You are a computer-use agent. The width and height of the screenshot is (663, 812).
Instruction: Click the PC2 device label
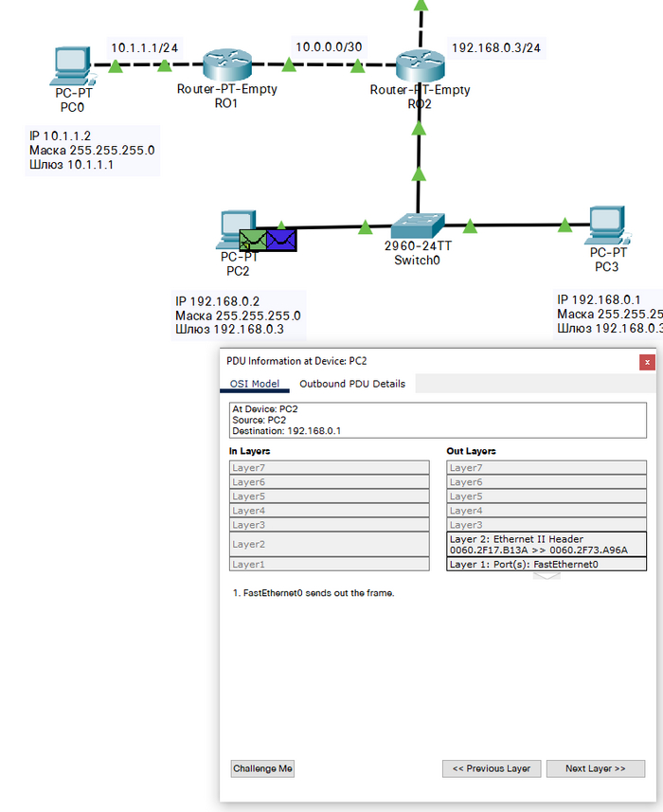pyautogui.click(x=238, y=271)
